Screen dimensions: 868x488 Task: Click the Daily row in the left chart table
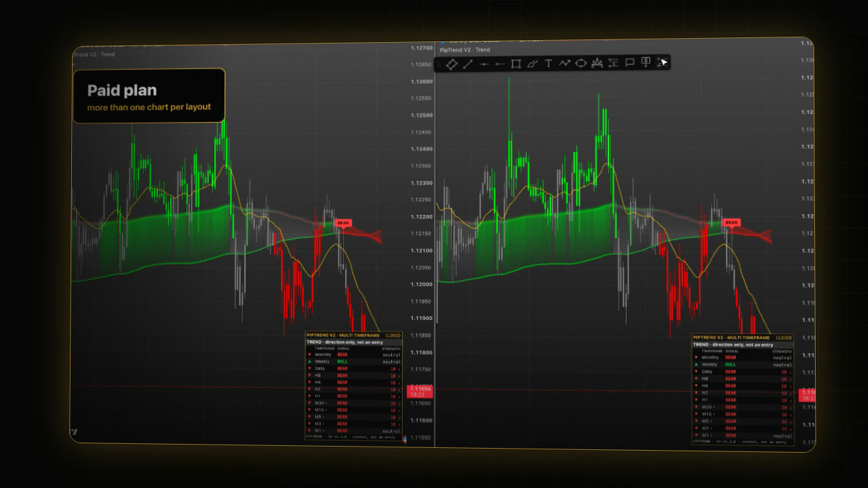point(354,369)
